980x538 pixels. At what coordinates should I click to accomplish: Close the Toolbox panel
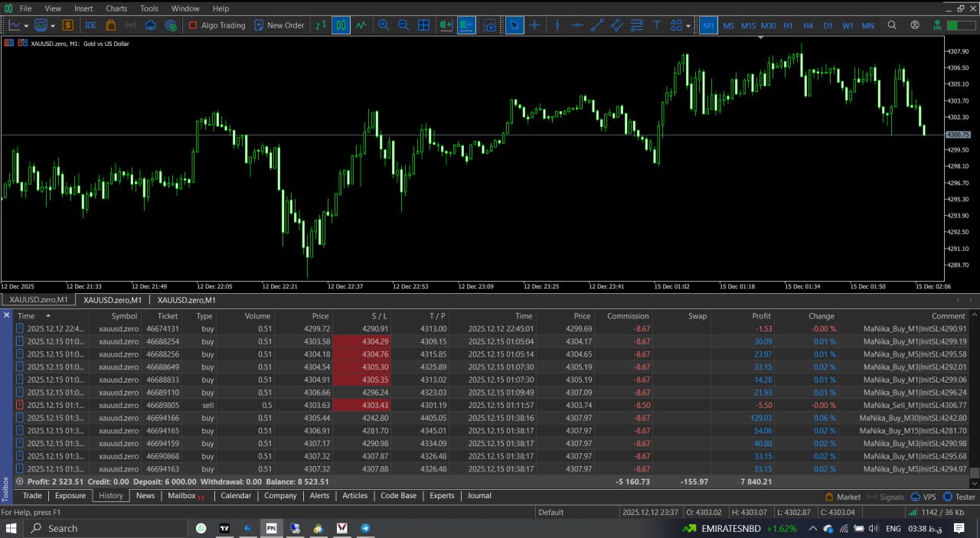pyautogui.click(x=6, y=315)
